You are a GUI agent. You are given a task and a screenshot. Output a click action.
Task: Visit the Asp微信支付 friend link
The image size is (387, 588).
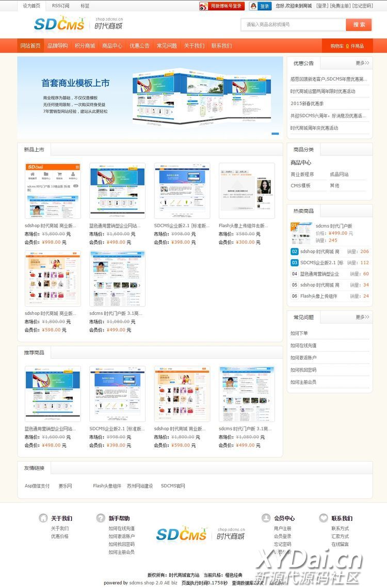point(37,486)
